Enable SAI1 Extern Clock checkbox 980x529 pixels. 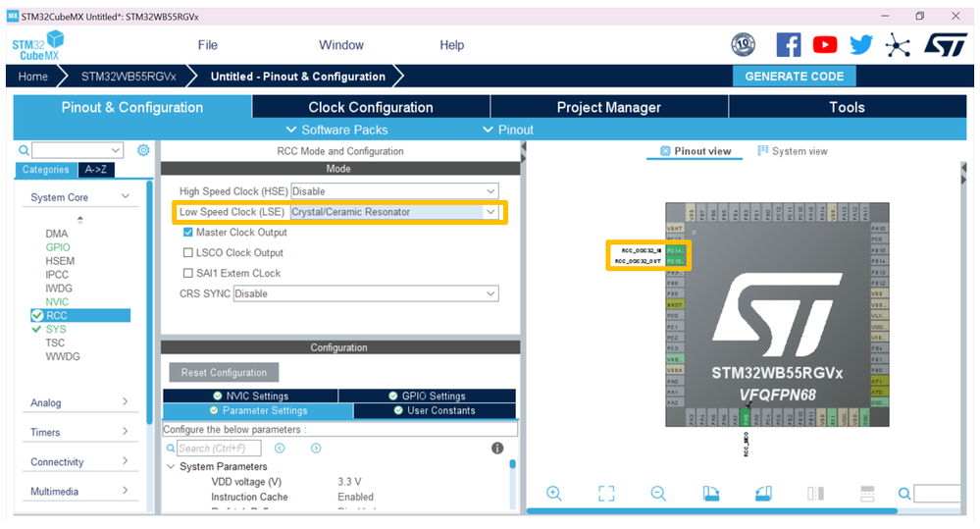tap(187, 273)
